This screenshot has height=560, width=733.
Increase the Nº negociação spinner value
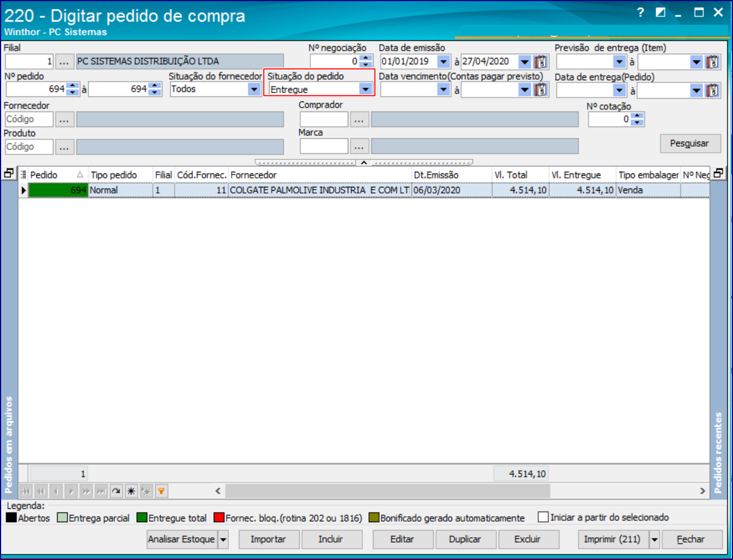(x=365, y=58)
